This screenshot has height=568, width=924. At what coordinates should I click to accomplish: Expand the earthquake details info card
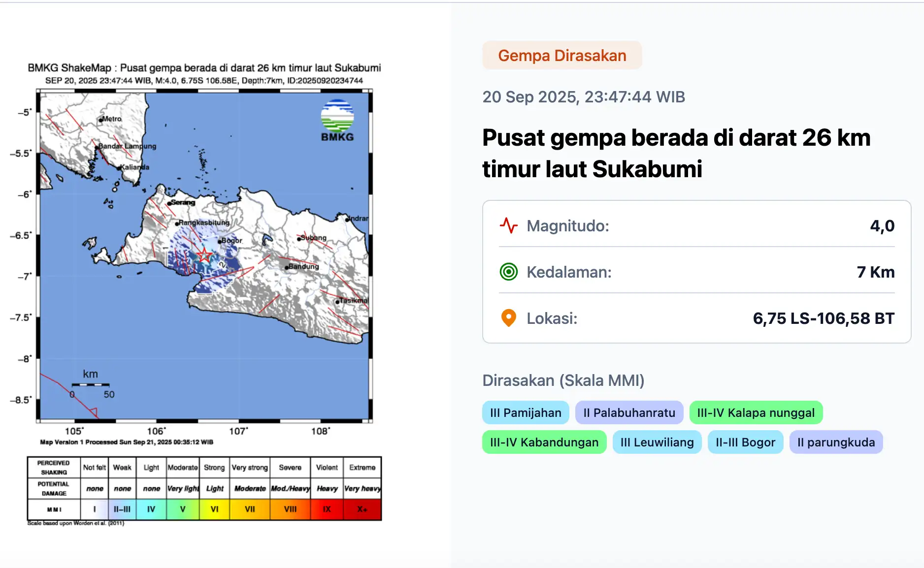pyautogui.click(x=696, y=272)
